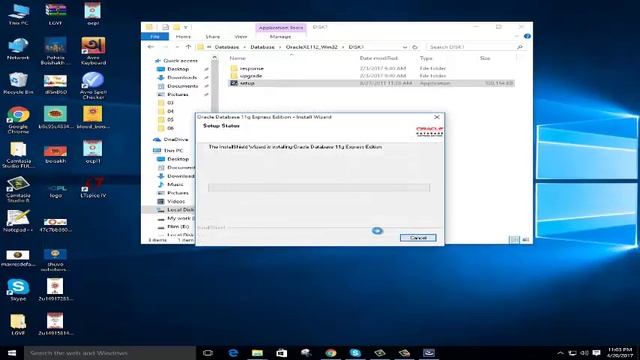The image size is (640, 360).
Task: Open the View ribbon tab
Action: pyautogui.click(x=240, y=37)
